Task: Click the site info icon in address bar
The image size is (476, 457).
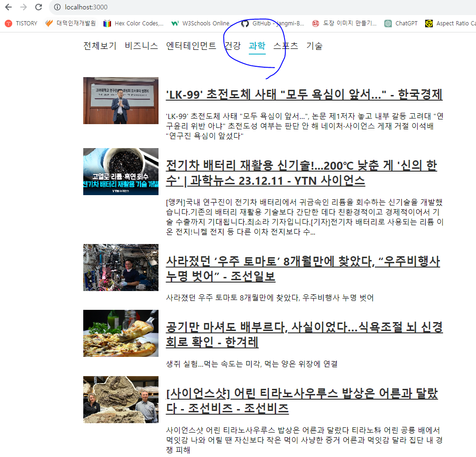Action: [57, 7]
